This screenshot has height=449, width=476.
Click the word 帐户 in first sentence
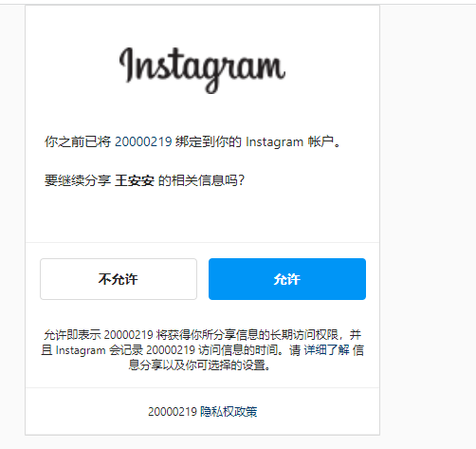pyautogui.click(x=320, y=141)
